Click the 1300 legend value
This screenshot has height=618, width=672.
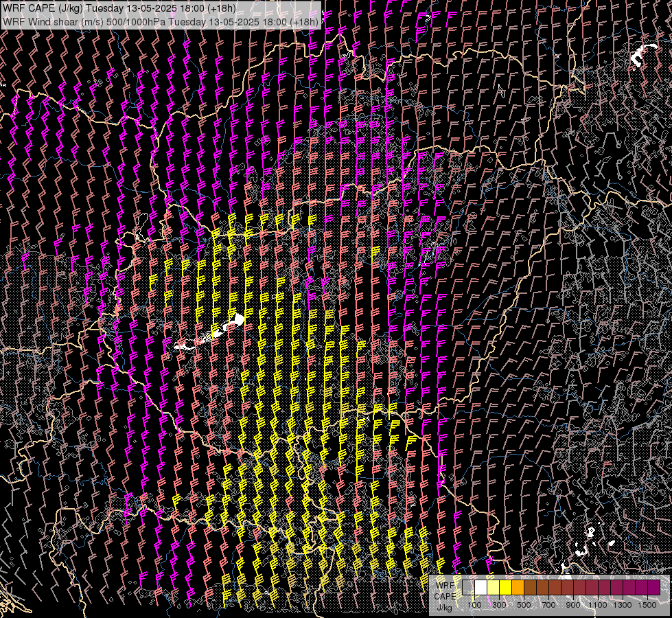(x=623, y=605)
